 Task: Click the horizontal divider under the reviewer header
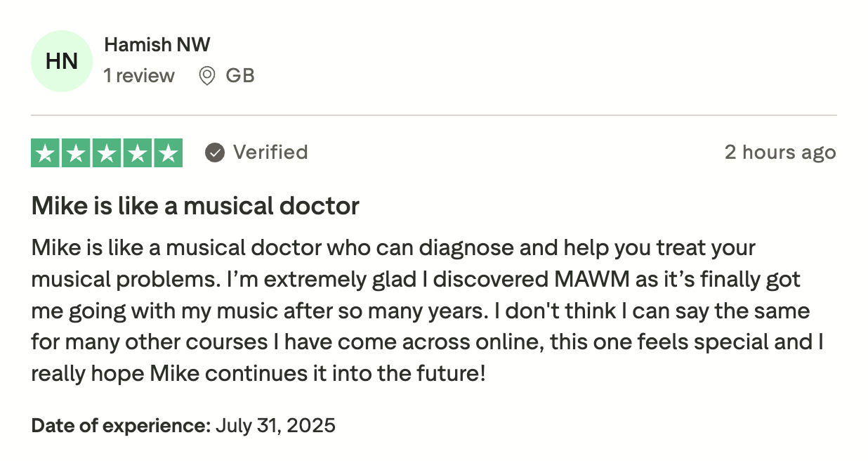(434, 115)
